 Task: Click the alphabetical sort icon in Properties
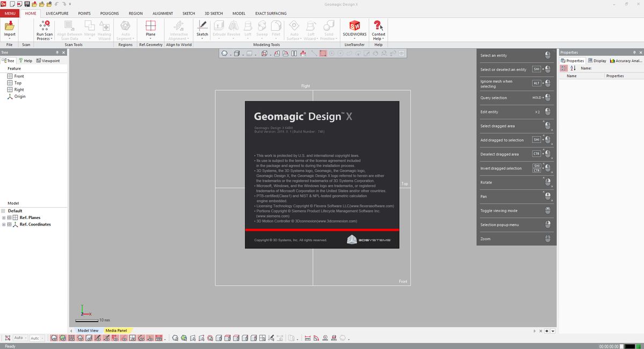(573, 68)
